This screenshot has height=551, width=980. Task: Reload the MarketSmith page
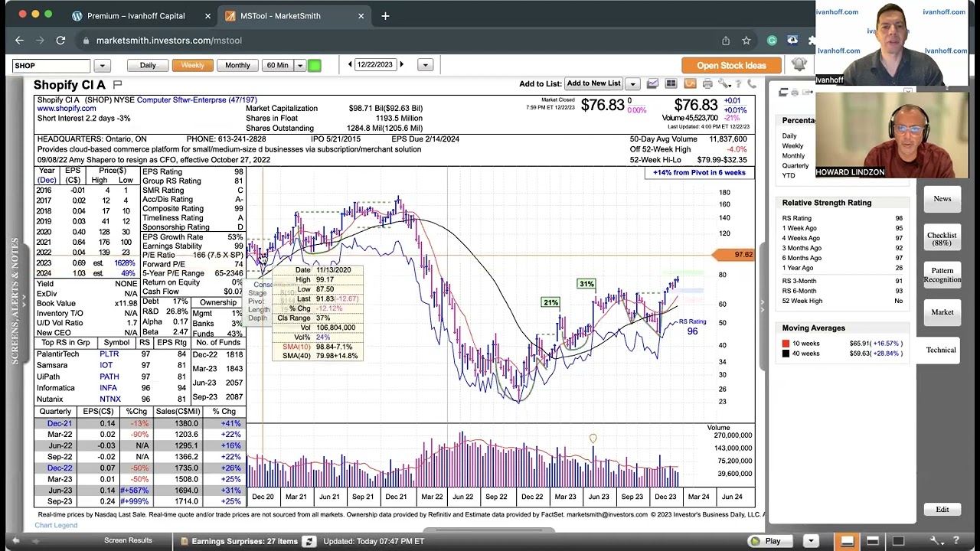pyautogui.click(x=60, y=41)
